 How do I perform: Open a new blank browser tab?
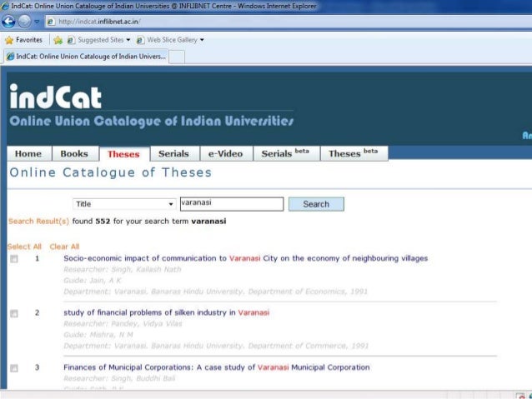pyautogui.click(x=177, y=57)
